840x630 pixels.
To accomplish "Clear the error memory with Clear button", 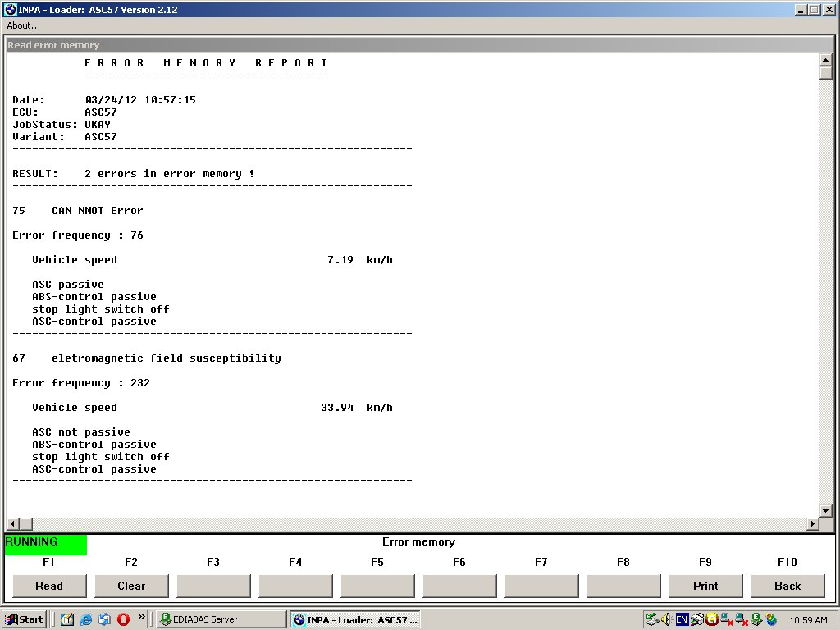I will point(131,586).
